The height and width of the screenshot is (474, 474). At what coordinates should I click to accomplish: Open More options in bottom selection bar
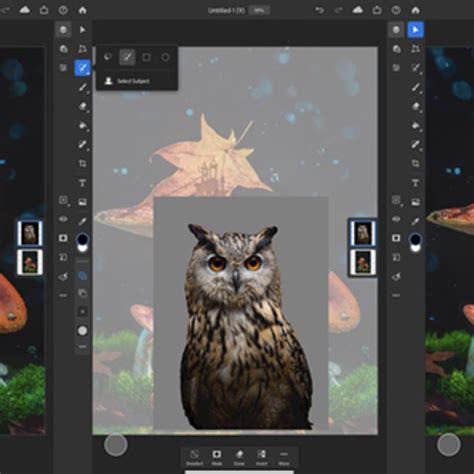click(x=284, y=458)
